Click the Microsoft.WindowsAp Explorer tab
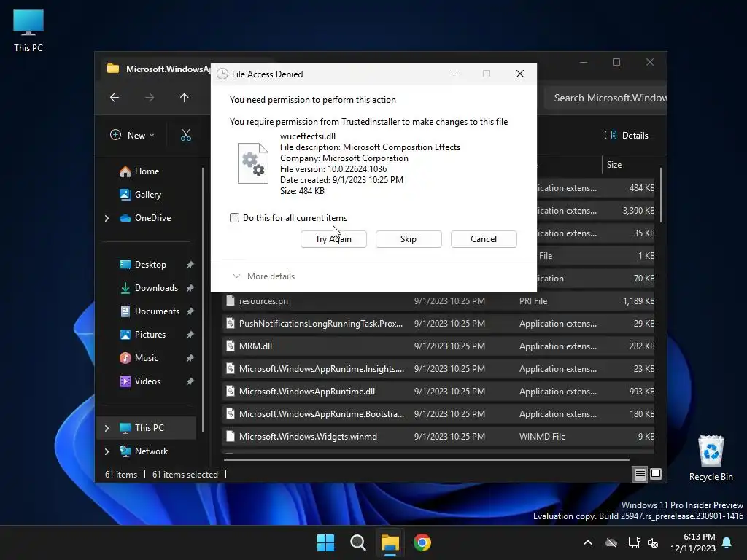The image size is (747, 560). click(158, 69)
